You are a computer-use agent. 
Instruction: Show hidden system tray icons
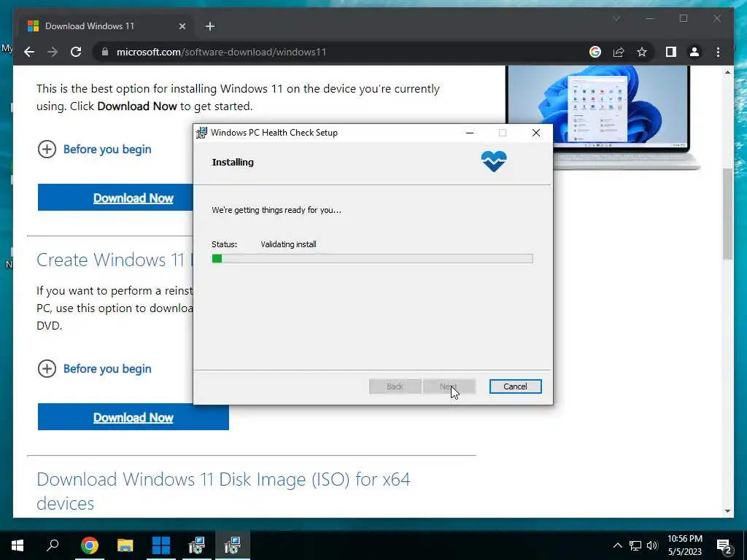coord(617,545)
